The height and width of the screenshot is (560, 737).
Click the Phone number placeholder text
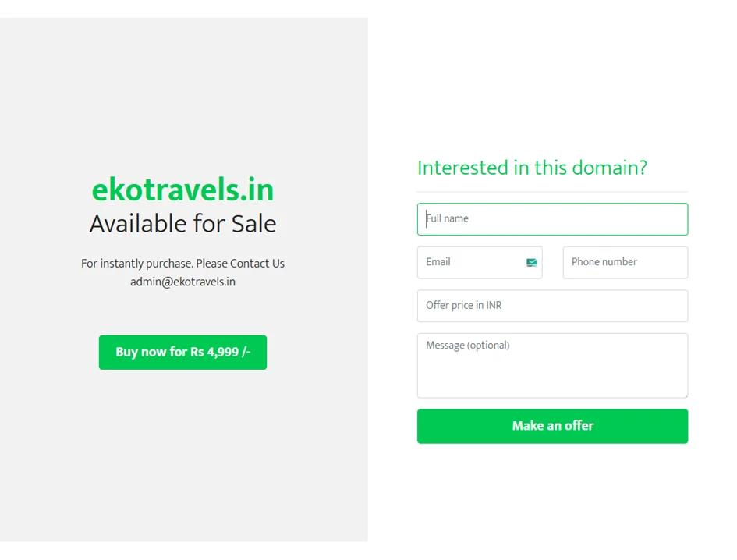tap(604, 262)
